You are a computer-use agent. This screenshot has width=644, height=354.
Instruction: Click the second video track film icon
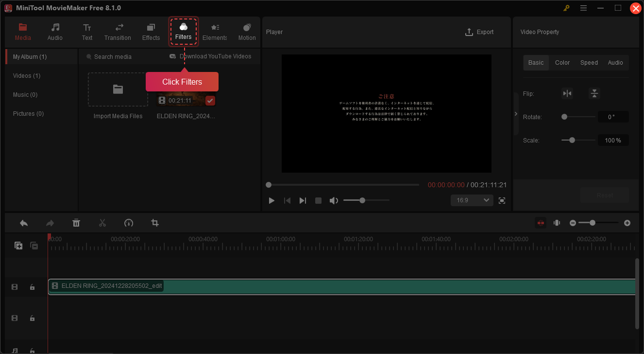pyautogui.click(x=15, y=318)
